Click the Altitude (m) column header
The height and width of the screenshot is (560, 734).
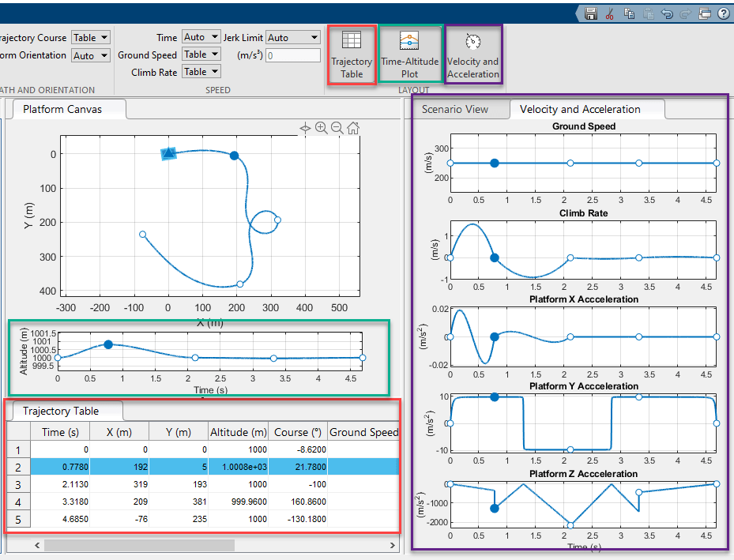[238, 432]
